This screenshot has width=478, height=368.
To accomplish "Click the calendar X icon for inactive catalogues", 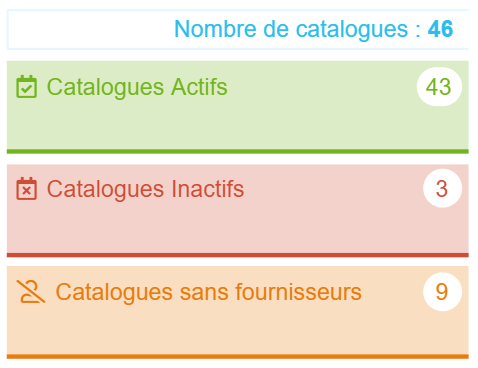I will [x=26, y=189].
